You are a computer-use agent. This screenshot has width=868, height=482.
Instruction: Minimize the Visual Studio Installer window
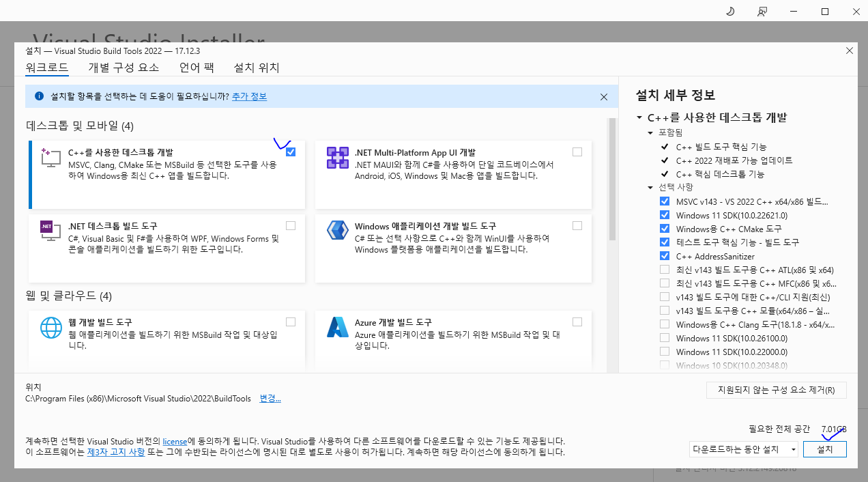[794, 12]
